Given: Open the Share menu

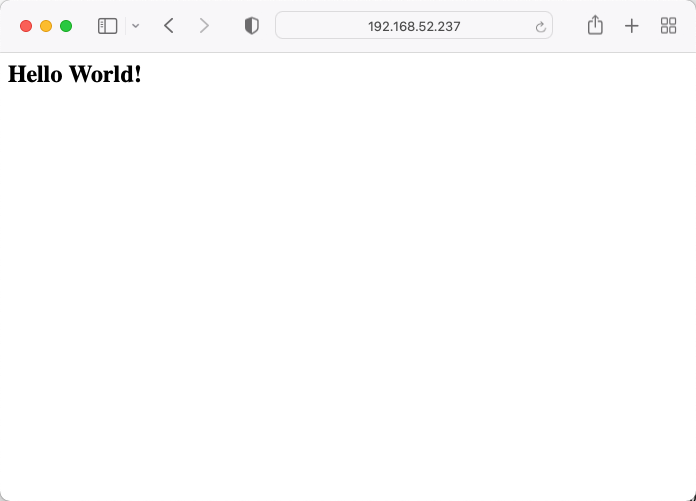Looking at the screenshot, I should coord(595,25).
